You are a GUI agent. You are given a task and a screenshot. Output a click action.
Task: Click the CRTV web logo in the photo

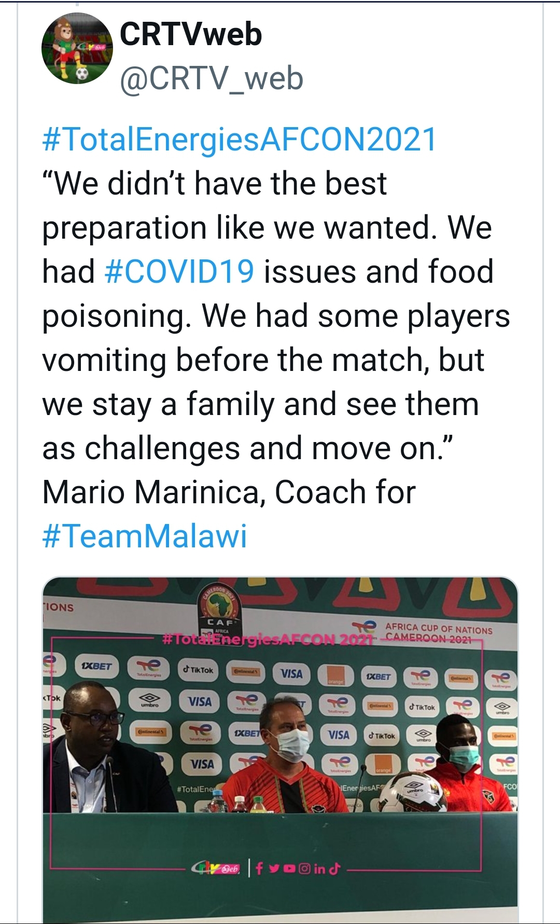coord(215,868)
